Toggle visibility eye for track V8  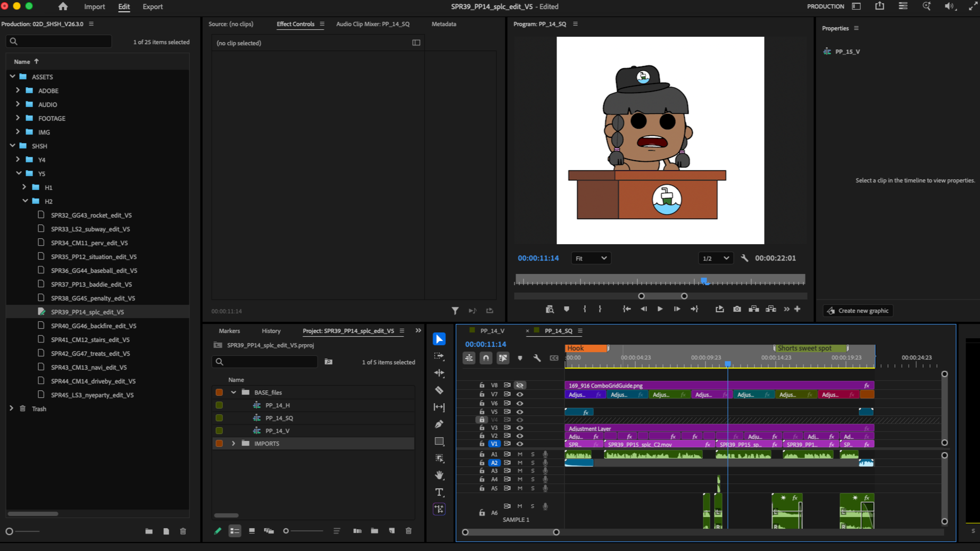pyautogui.click(x=520, y=385)
